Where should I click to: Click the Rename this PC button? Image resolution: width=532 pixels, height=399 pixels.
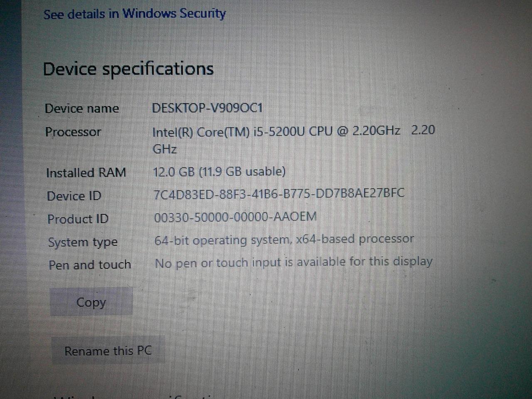108,350
